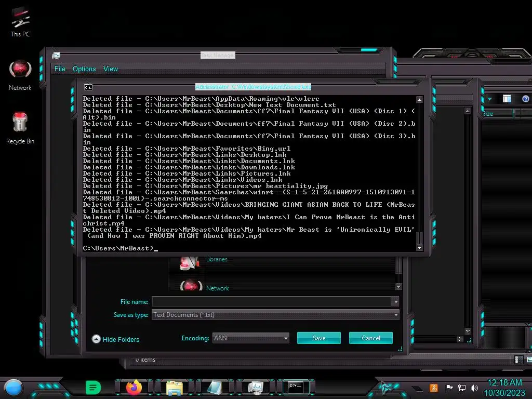
Task: Click the Cancel button in save dialog
Action: pyautogui.click(x=371, y=338)
